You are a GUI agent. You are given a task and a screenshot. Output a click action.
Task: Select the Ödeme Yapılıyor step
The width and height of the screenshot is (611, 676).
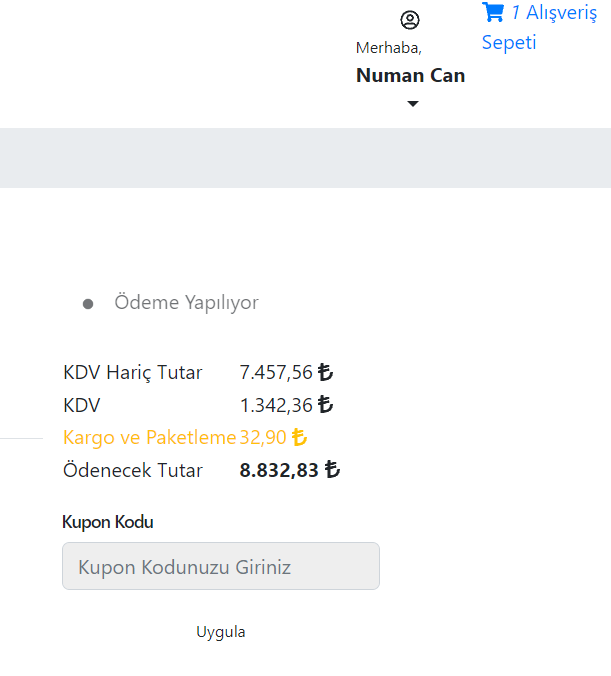coord(186,303)
